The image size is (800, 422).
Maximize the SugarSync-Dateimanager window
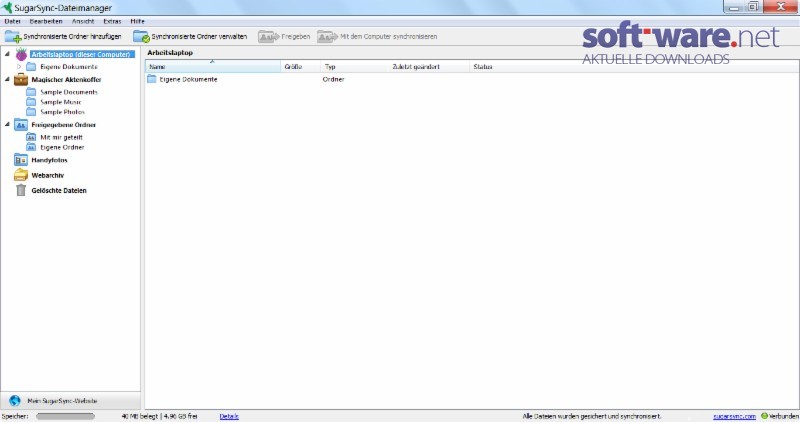[753, 7]
